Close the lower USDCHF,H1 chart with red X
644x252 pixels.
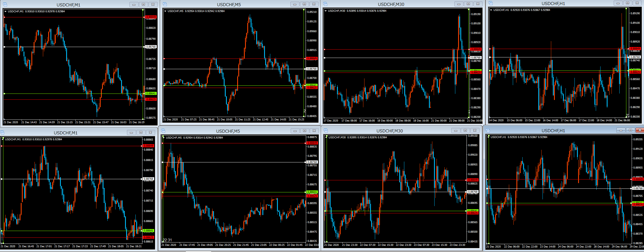point(640,130)
